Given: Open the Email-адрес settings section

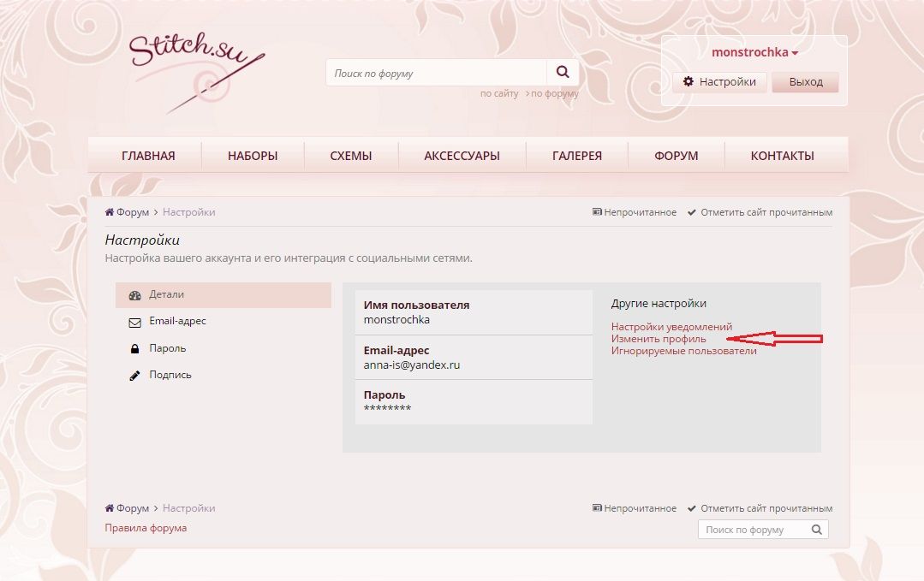Looking at the screenshot, I should [x=177, y=322].
